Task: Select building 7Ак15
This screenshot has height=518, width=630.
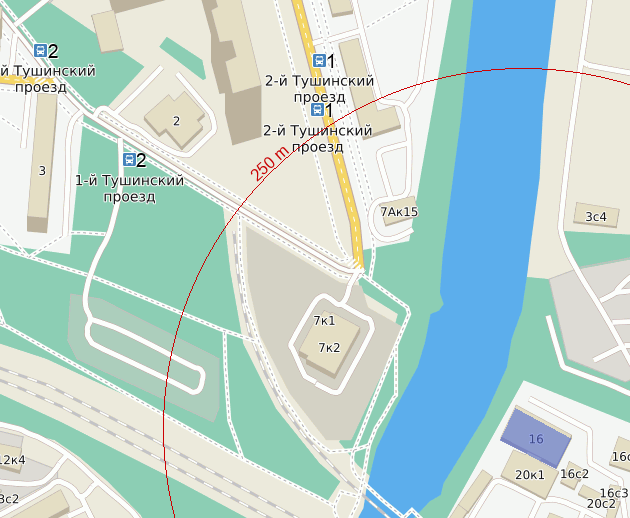Action: tap(399, 211)
